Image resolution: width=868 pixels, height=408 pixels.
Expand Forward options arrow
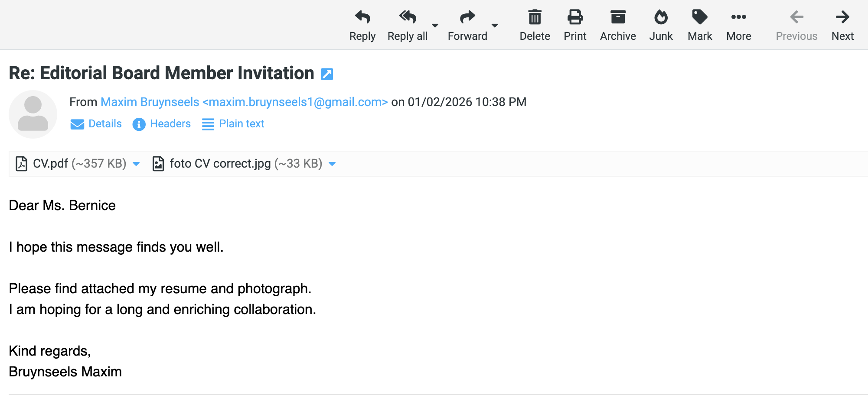tap(495, 26)
